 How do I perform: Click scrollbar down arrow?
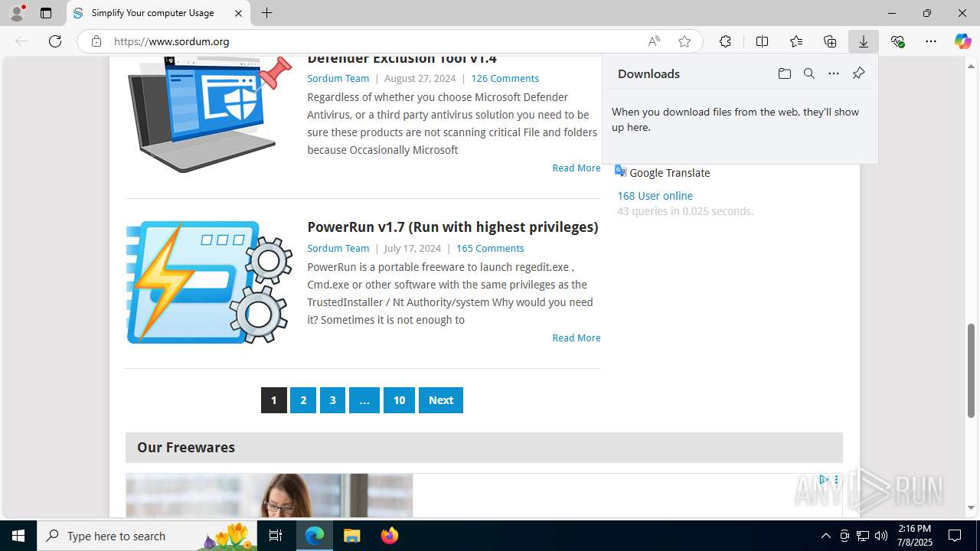[x=972, y=508]
